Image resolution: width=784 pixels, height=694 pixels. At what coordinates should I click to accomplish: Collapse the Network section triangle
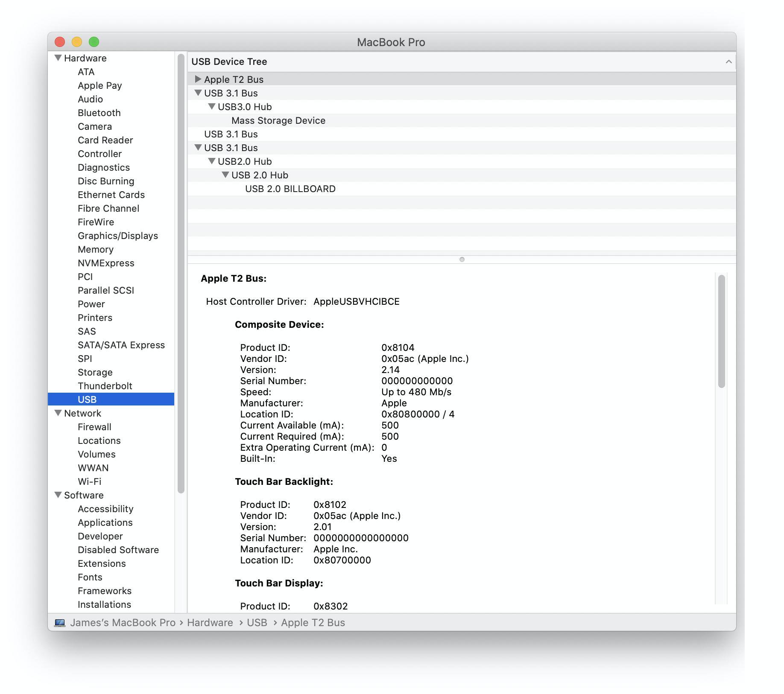click(x=59, y=413)
